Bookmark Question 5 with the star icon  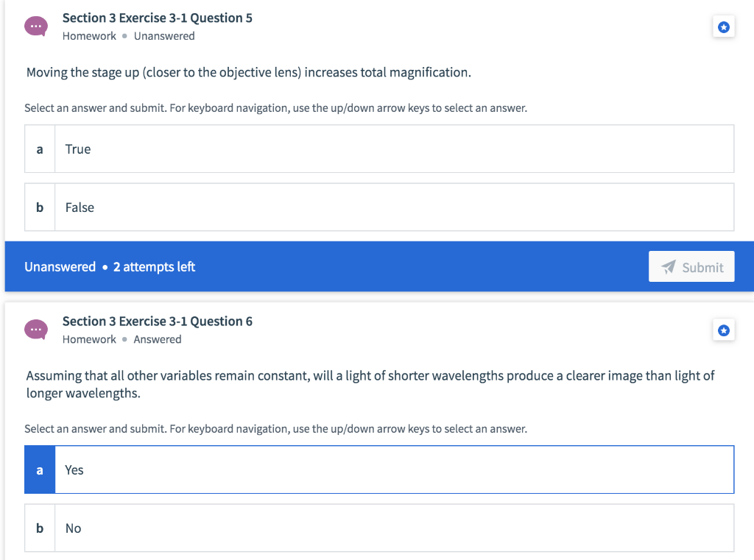tap(723, 27)
